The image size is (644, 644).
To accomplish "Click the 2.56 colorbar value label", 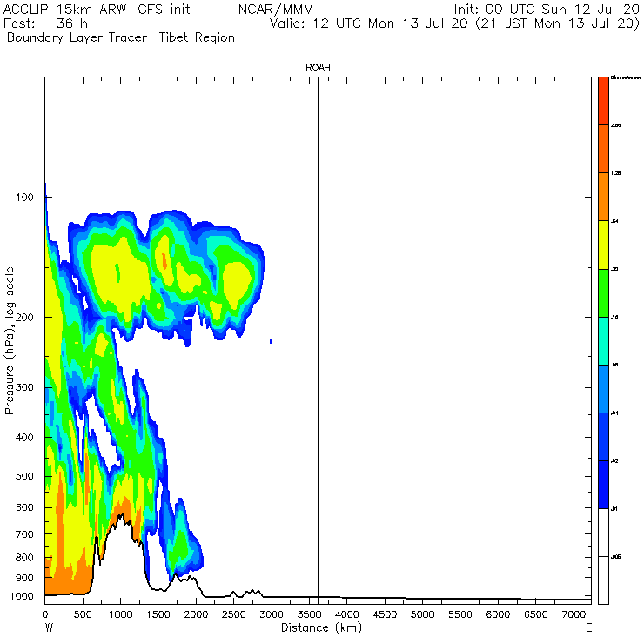I will tap(615, 125).
